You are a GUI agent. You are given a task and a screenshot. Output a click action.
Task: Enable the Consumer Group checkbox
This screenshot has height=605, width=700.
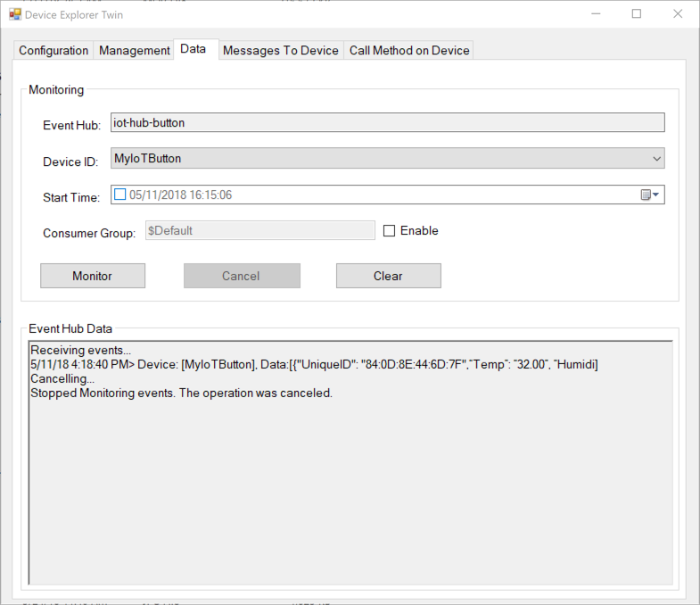point(390,230)
